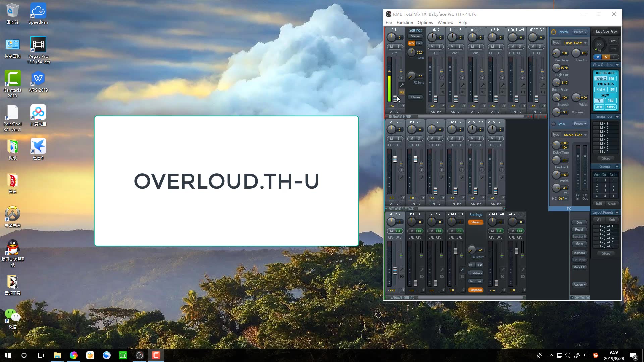
Task: Enable the Pad switch for AN 1
Action: [x=419, y=43]
